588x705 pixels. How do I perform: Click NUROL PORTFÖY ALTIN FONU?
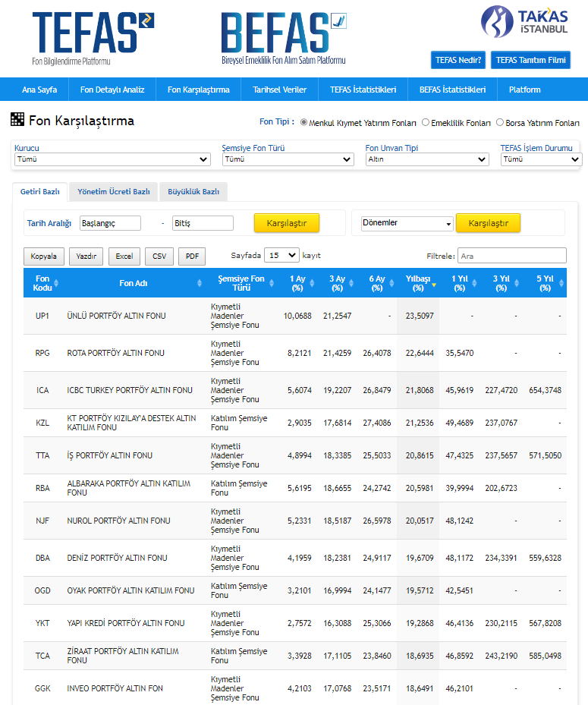(118, 521)
